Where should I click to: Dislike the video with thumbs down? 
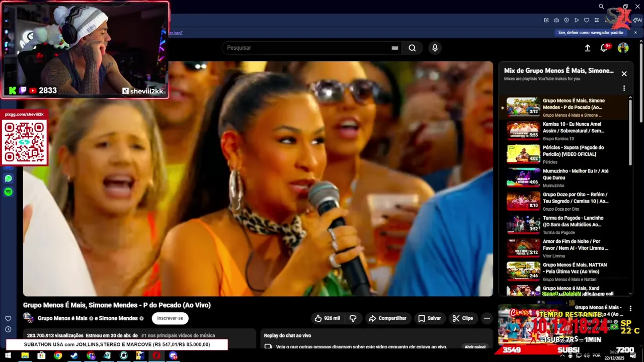coord(353,318)
